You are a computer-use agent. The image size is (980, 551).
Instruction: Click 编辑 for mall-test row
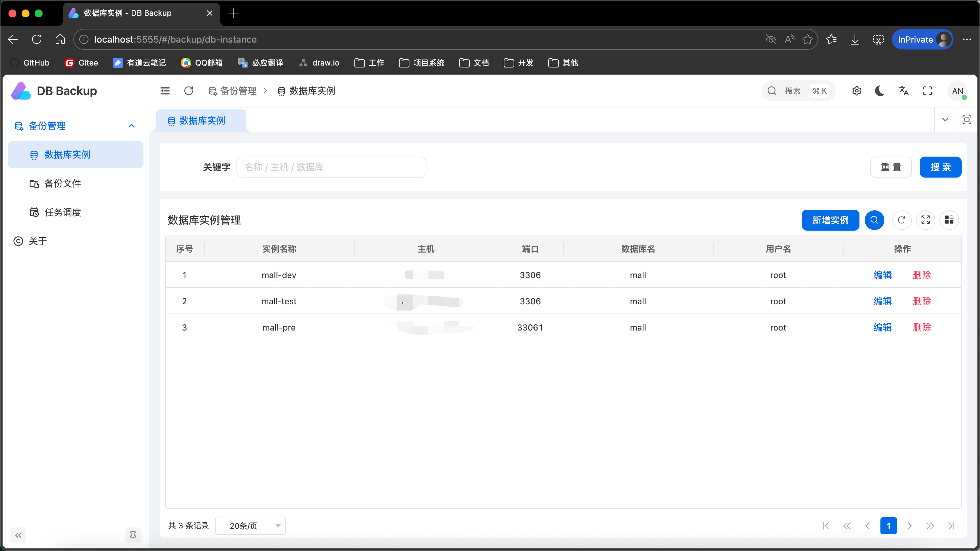pyautogui.click(x=882, y=301)
